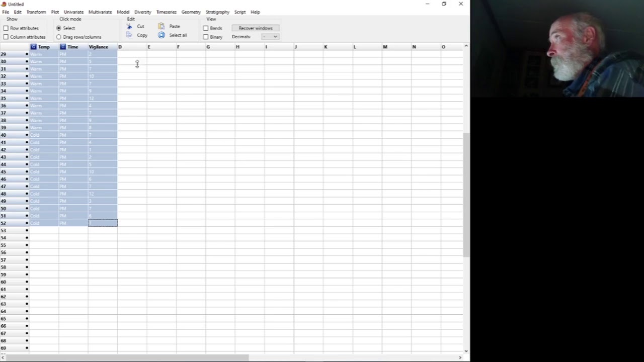Click the Cut scissors icon

[129, 26]
